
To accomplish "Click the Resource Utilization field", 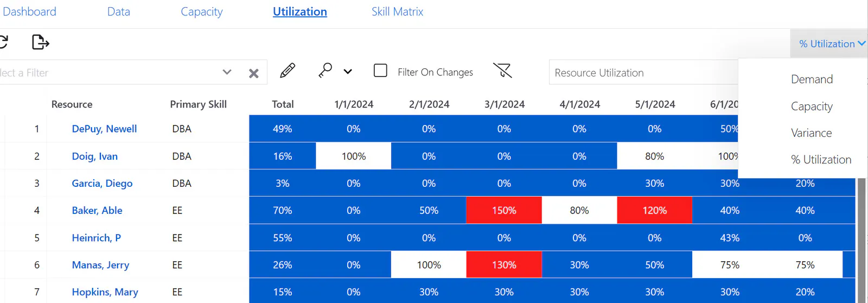I will point(643,73).
